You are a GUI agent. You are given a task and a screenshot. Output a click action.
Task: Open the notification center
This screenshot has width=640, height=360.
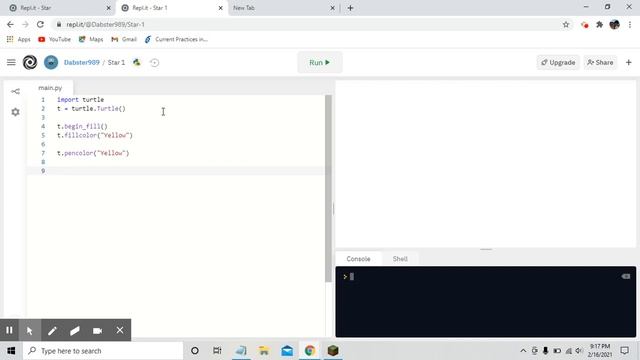[624, 351]
